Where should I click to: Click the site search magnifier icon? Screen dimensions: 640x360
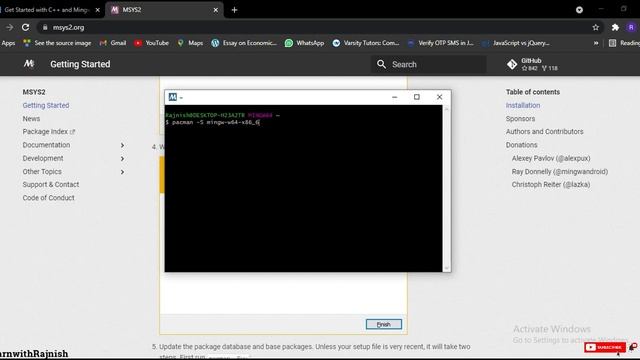381,64
